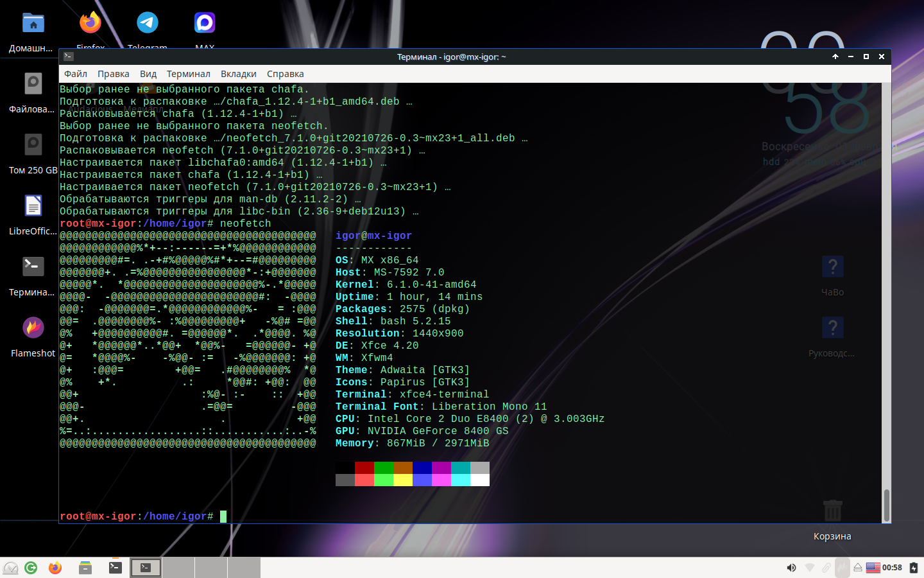Open the Том 250 GB volume icon
The width and height of the screenshot is (924, 578).
pyautogui.click(x=33, y=146)
